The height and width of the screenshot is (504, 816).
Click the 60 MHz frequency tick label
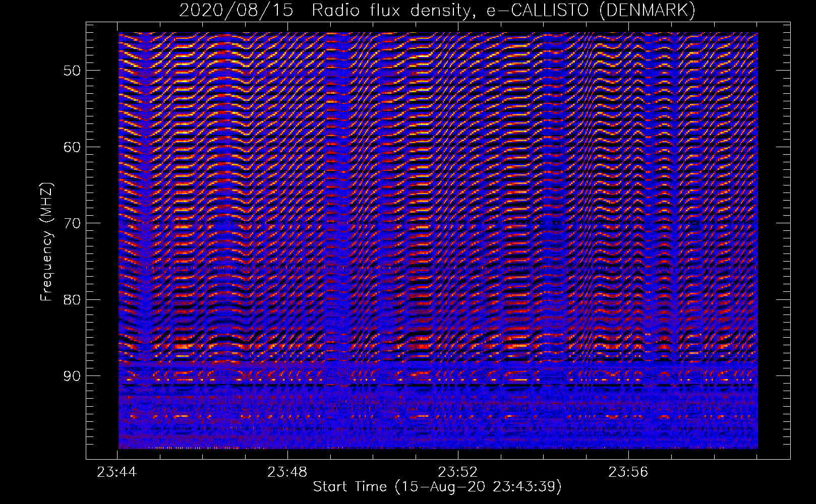(x=72, y=147)
